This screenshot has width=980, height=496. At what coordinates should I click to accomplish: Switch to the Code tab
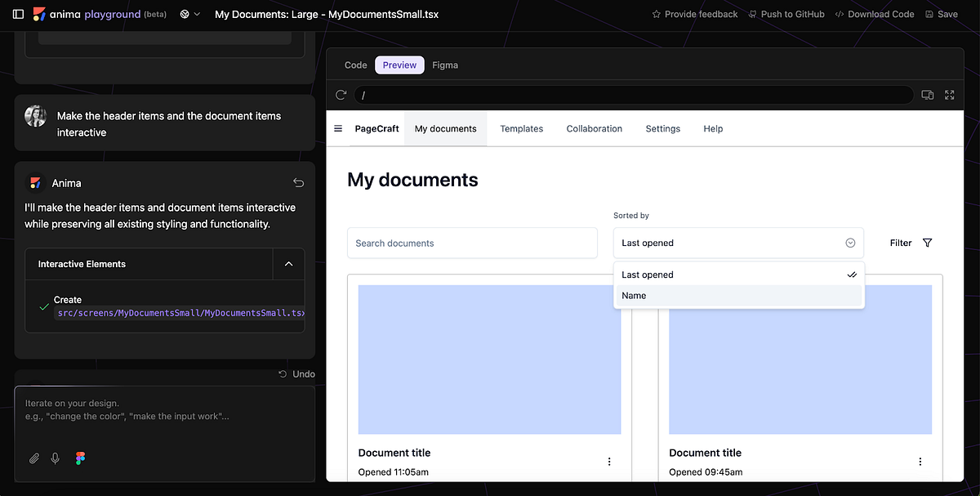(355, 65)
